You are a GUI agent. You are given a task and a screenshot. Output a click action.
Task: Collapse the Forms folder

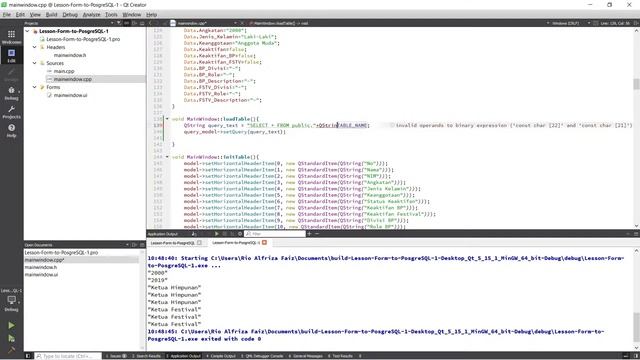point(35,87)
